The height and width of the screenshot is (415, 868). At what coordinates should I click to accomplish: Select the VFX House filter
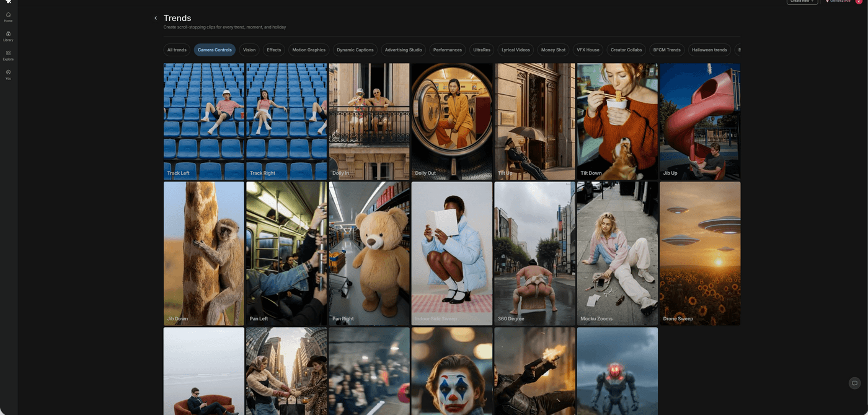pyautogui.click(x=588, y=50)
